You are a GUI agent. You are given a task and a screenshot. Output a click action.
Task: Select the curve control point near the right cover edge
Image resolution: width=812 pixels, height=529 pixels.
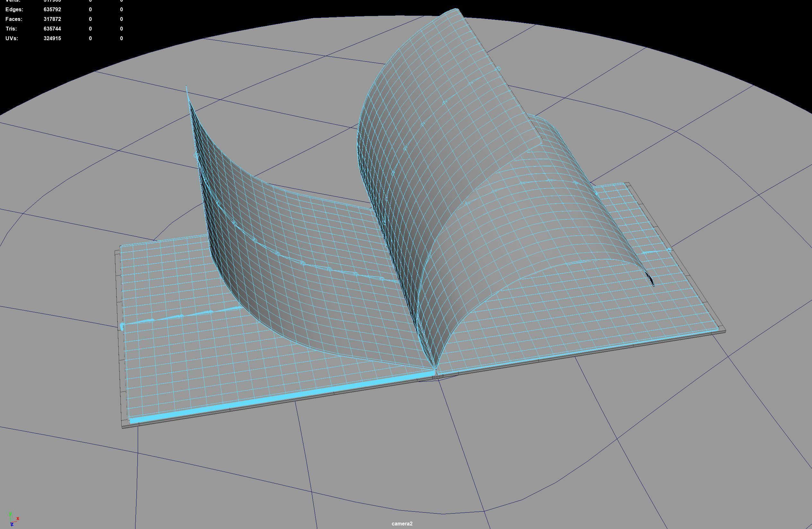[x=669, y=250]
